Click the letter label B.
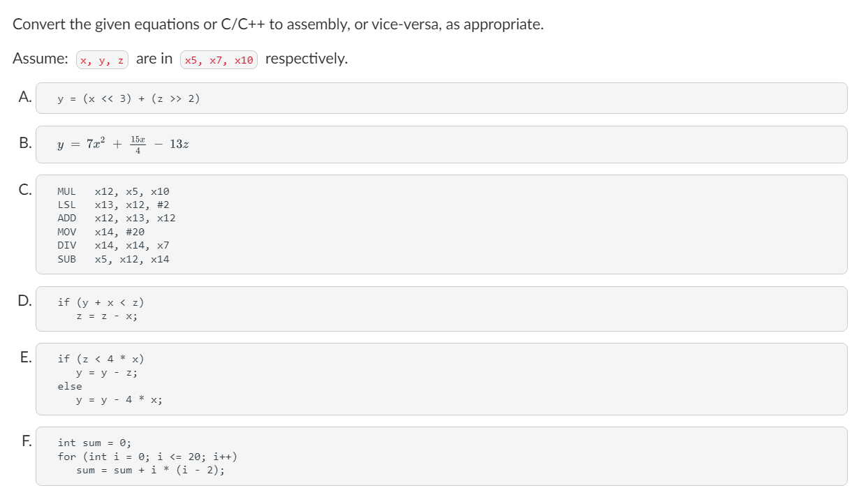This screenshot has height=495, width=868. pos(24,144)
